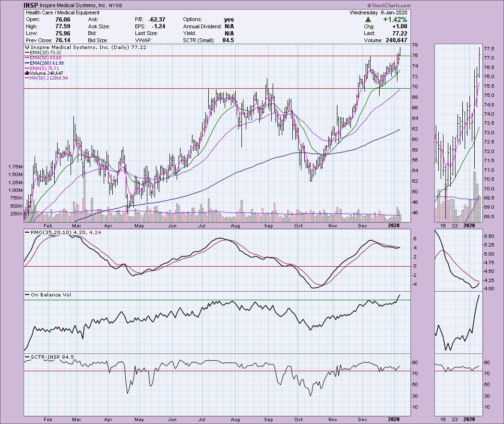Click the Options value yes
Screen dimensions: 504x424
(x=229, y=20)
